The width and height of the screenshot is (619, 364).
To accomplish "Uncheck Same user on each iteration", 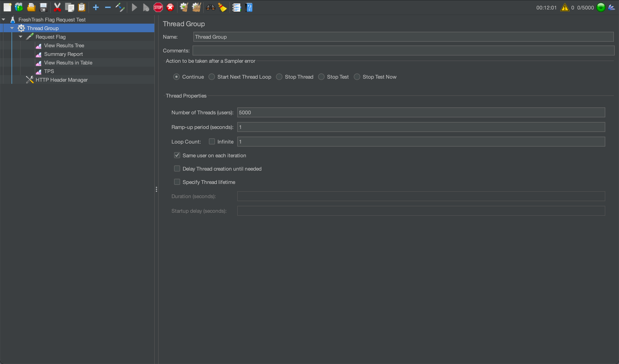I will 177,155.
